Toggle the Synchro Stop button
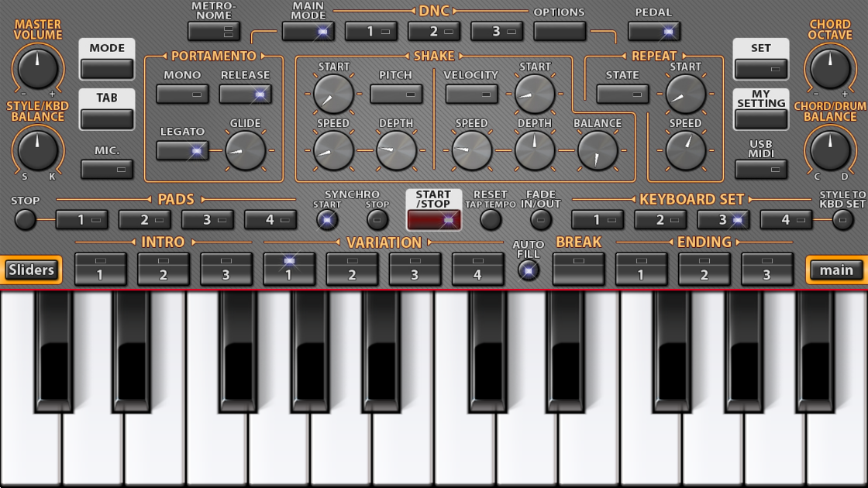868x488 pixels. 377,220
